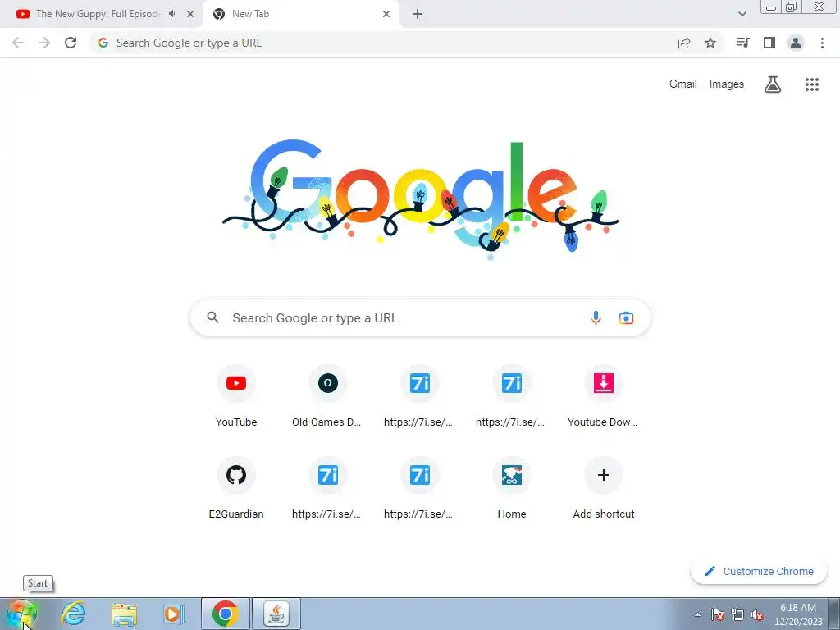840x630 pixels.
Task: Close the New Tab tab
Action: point(386,14)
